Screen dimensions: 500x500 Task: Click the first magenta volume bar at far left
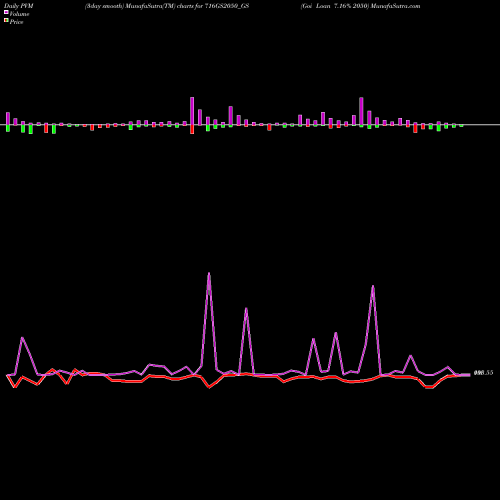(8, 119)
